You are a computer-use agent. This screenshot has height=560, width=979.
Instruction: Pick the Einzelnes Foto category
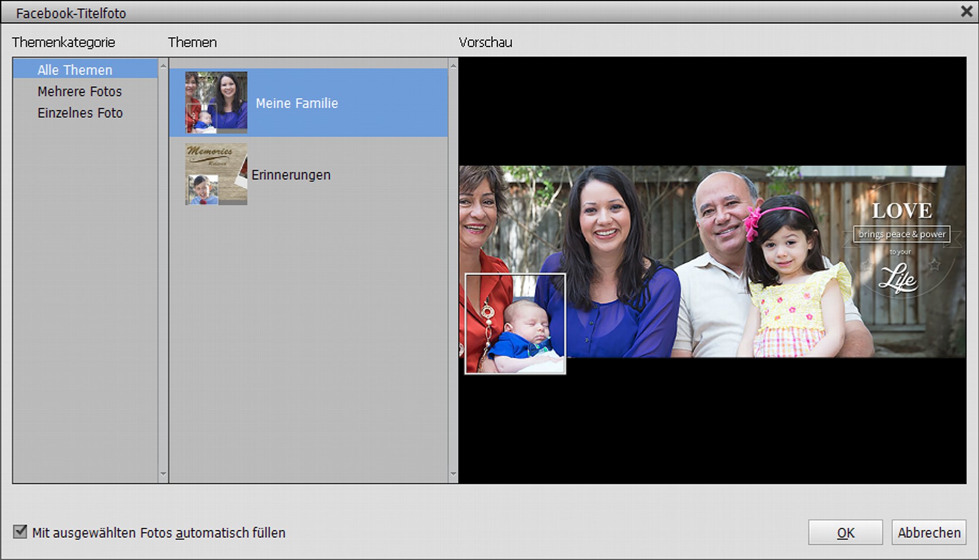pos(80,113)
